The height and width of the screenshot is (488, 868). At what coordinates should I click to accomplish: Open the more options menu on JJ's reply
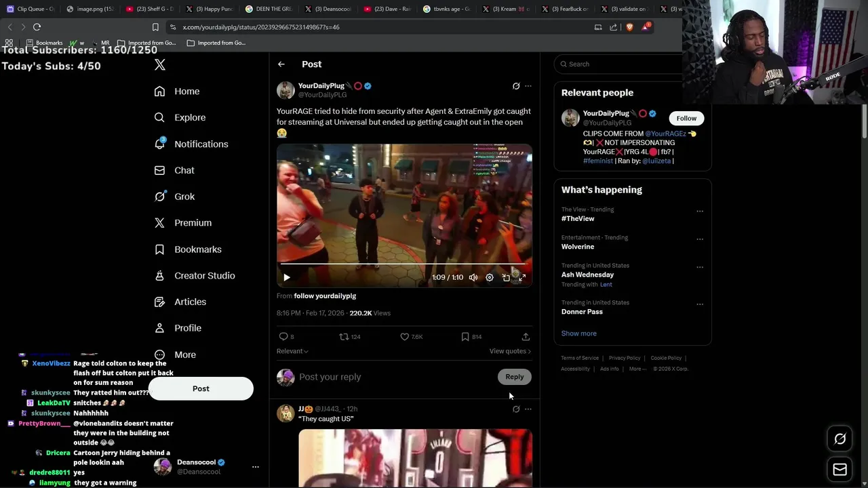pos(528,409)
